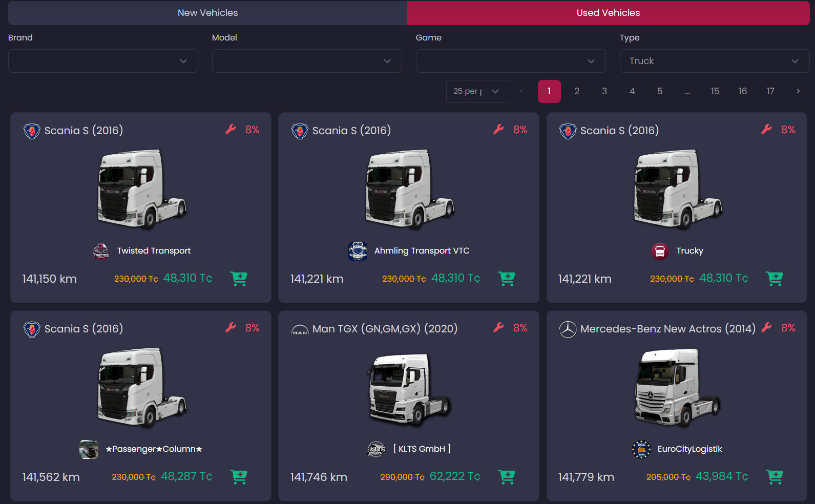This screenshot has height=504, width=815.
Task: Open the Game dropdown
Action: coord(511,61)
